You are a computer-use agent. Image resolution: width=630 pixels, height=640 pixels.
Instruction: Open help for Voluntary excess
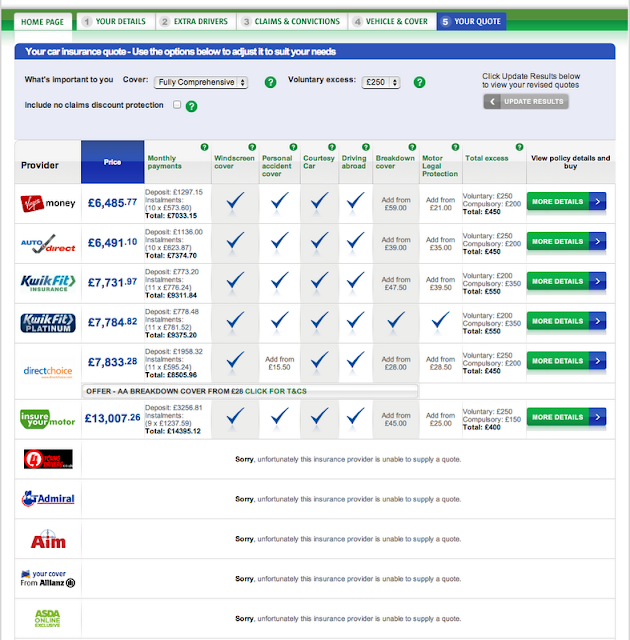pos(419,82)
